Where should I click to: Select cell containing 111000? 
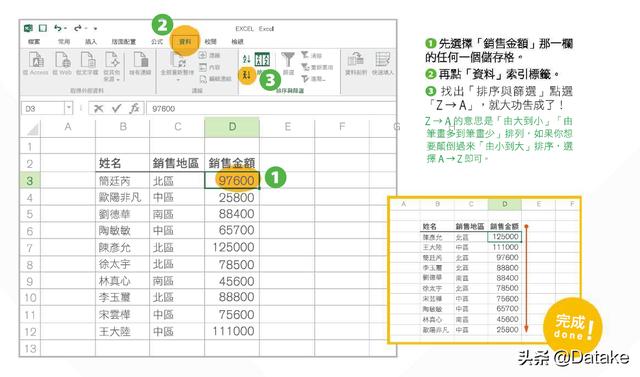point(232,332)
